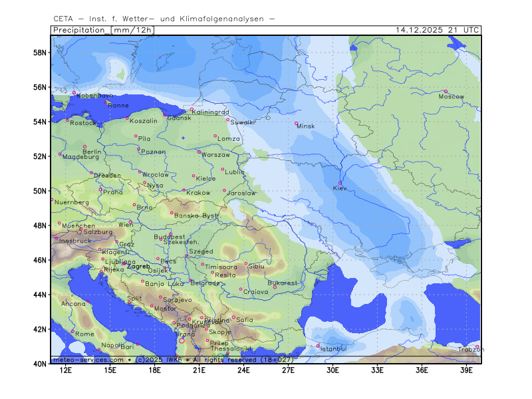
Task: Select the Budapest city label
Action: tap(169, 237)
